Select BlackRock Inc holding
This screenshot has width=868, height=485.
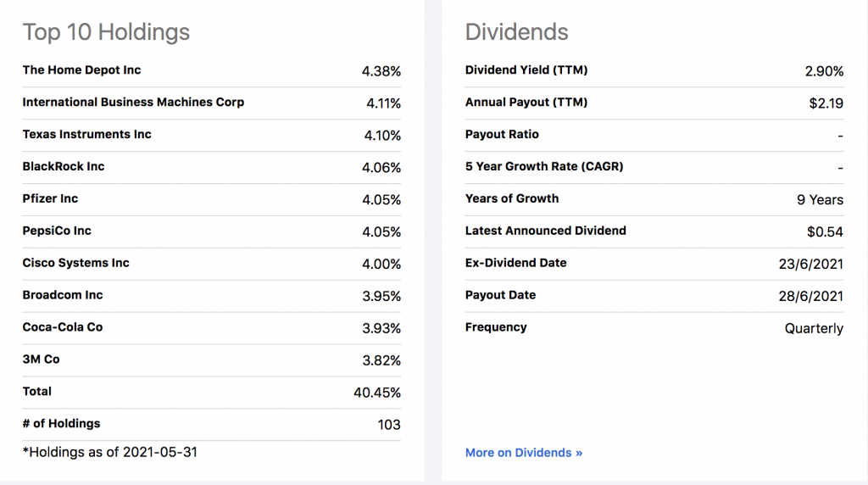click(64, 167)
